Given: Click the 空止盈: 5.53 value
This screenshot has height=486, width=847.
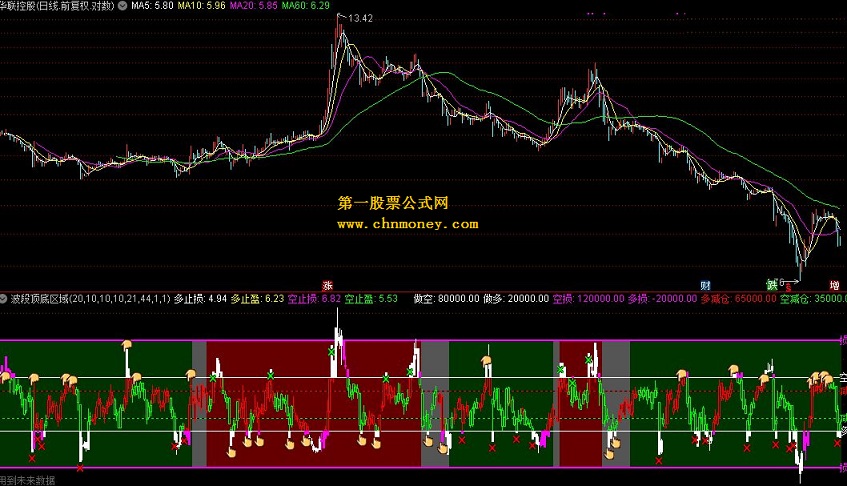Looking at the screenshot, I should click(x=371, y=299).
